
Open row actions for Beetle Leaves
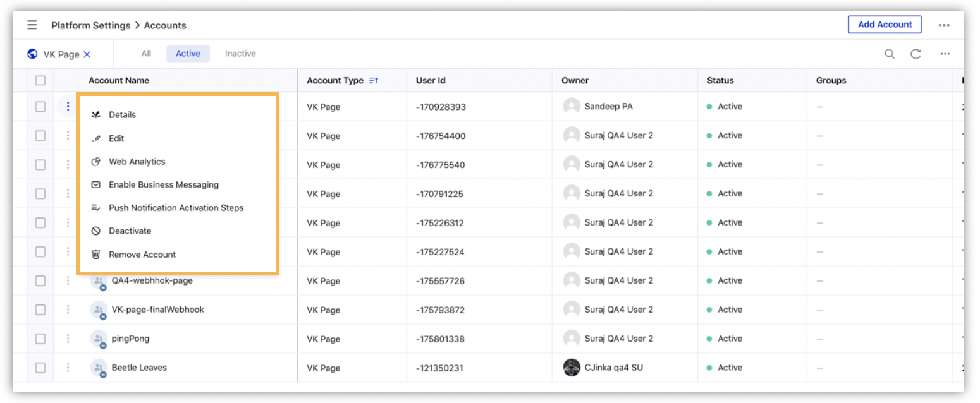(x=68, y=368)
